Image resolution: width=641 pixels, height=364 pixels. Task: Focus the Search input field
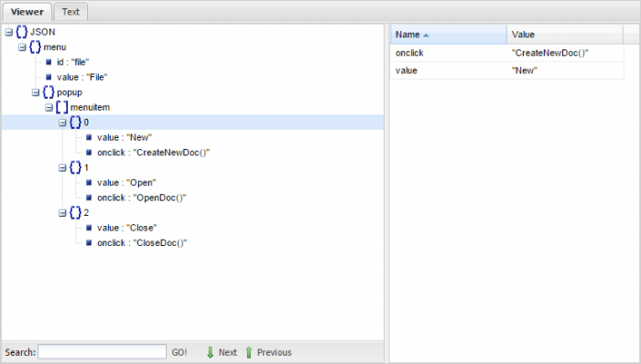coord(103,352)
